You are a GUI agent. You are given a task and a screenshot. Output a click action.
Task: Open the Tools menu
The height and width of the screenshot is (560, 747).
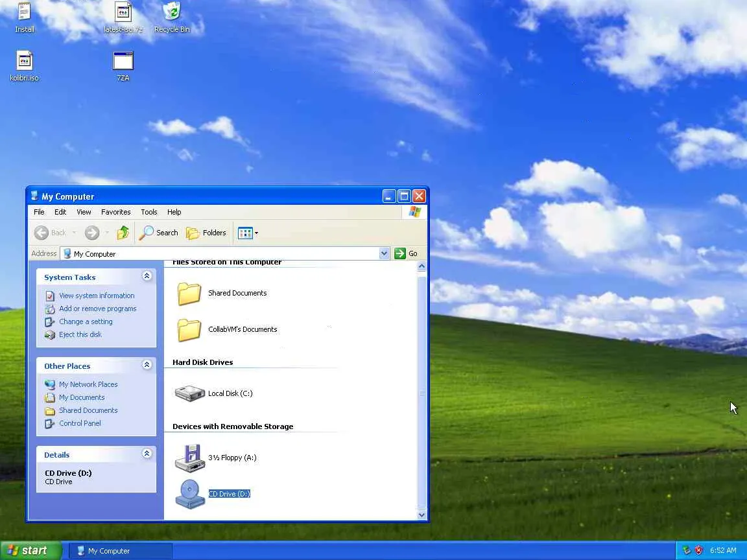coord(148,212)
